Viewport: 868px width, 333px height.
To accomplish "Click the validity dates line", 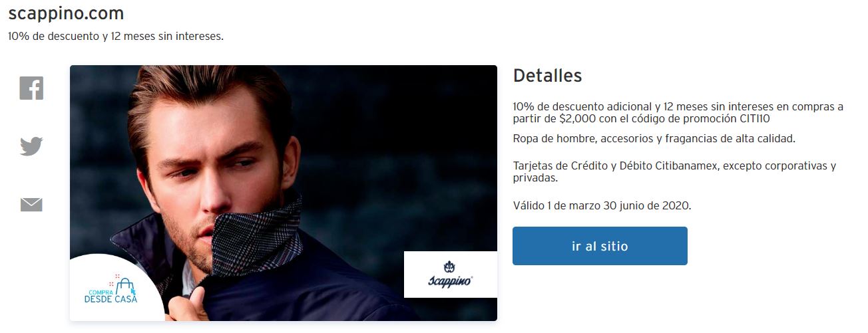I will [x=602, y=205].
